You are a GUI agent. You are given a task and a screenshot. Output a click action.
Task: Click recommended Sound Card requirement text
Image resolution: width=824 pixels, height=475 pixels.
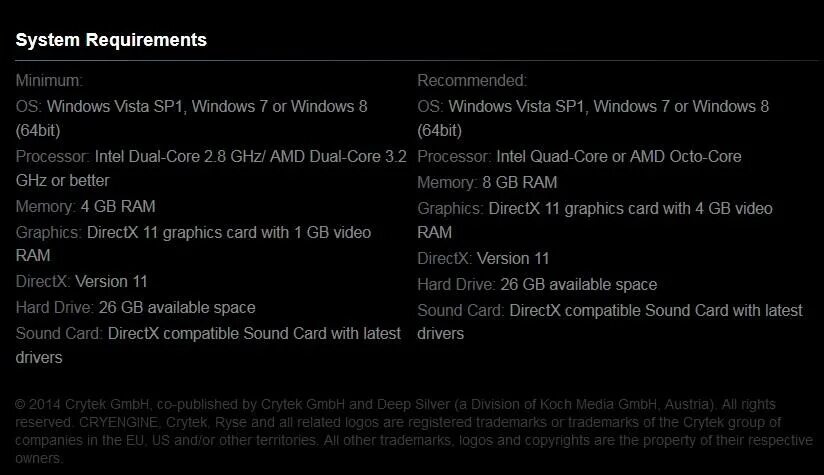pos(610,322)
